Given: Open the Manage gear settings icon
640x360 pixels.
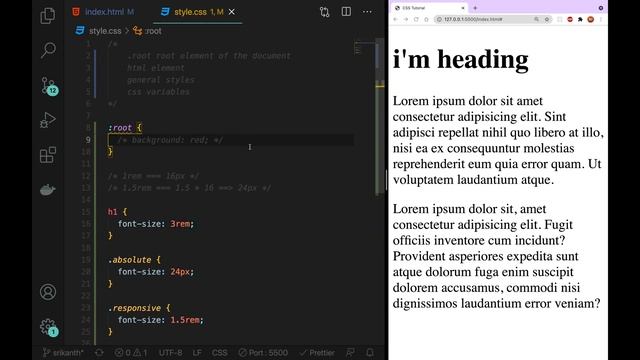Looking at the screenshot, I should [49, 327].
